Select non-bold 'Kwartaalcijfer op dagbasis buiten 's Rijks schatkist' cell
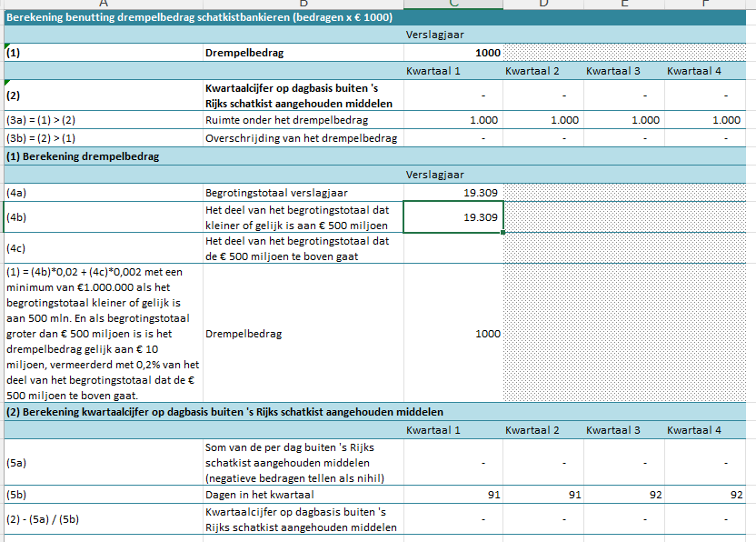This screenshot has width=756, height=542. [303, 519]
